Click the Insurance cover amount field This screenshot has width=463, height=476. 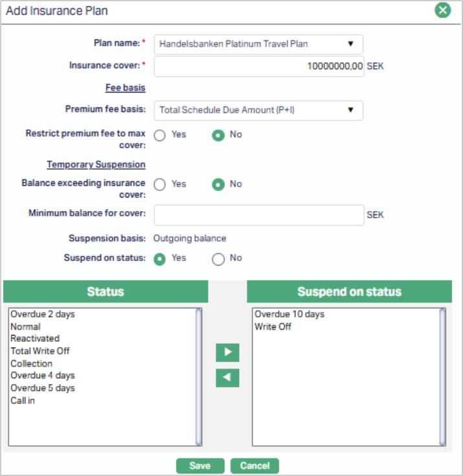coord(258,67)
